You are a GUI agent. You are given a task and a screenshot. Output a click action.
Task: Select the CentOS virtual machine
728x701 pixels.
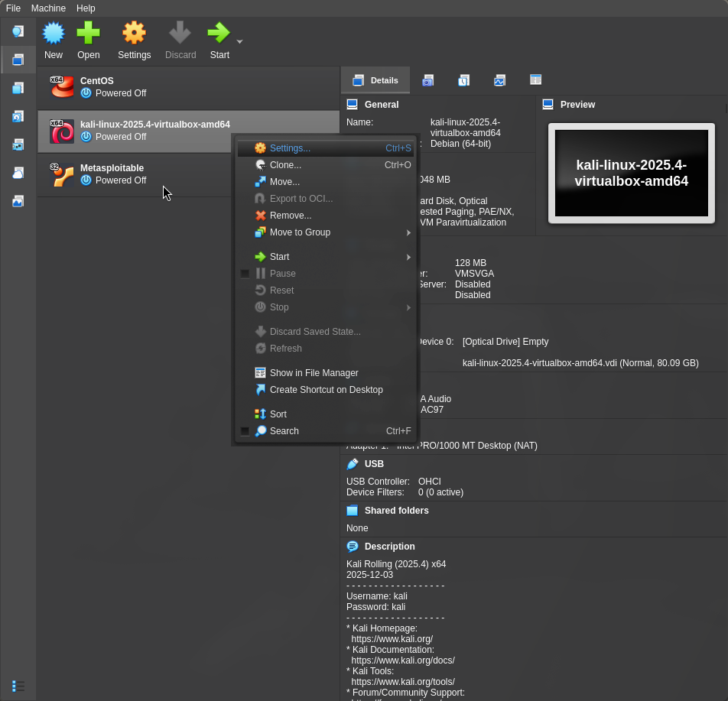click(x=188, y=87)
